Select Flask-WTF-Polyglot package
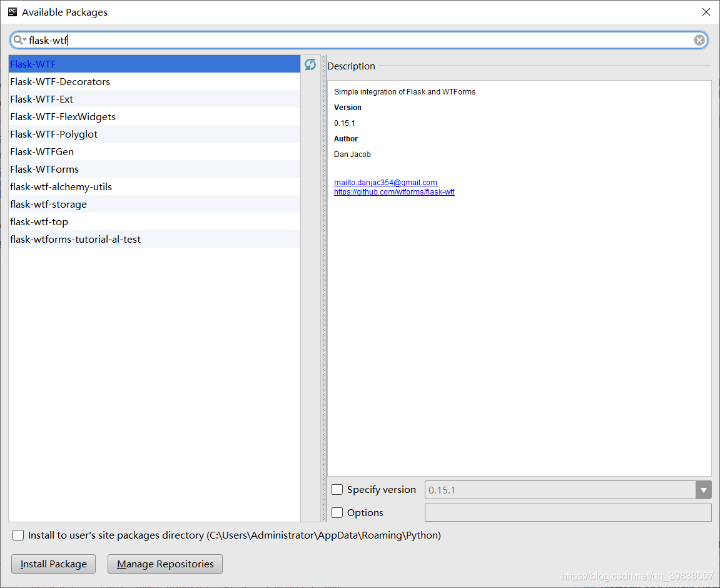The image size is (720, 588). [x=155, y=134]
